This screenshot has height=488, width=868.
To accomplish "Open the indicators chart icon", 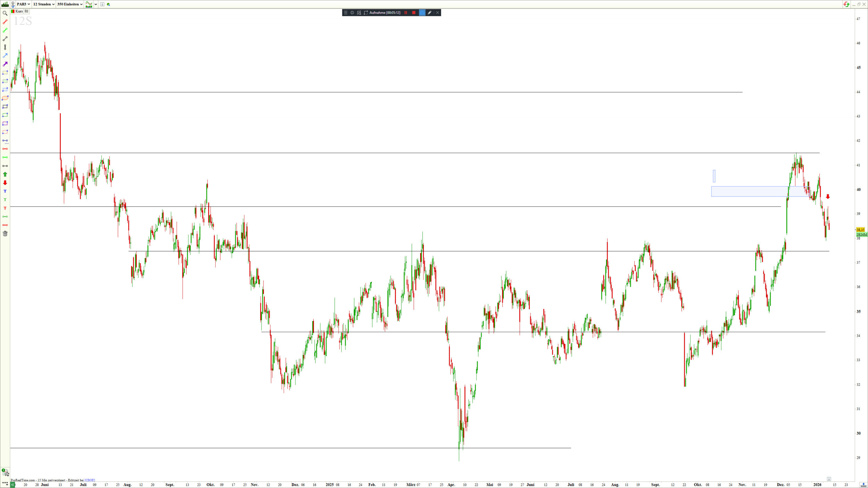I will pyautogui.click(x=89, y=4).
